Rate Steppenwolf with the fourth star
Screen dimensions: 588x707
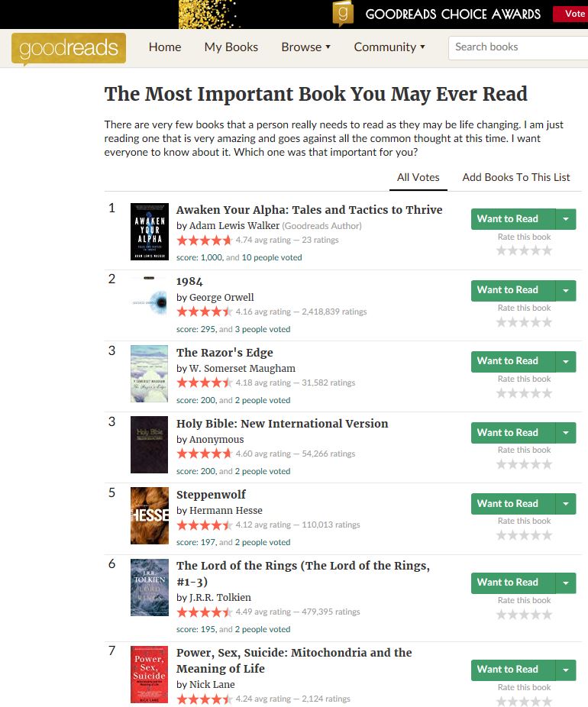[x=536, y=535]
